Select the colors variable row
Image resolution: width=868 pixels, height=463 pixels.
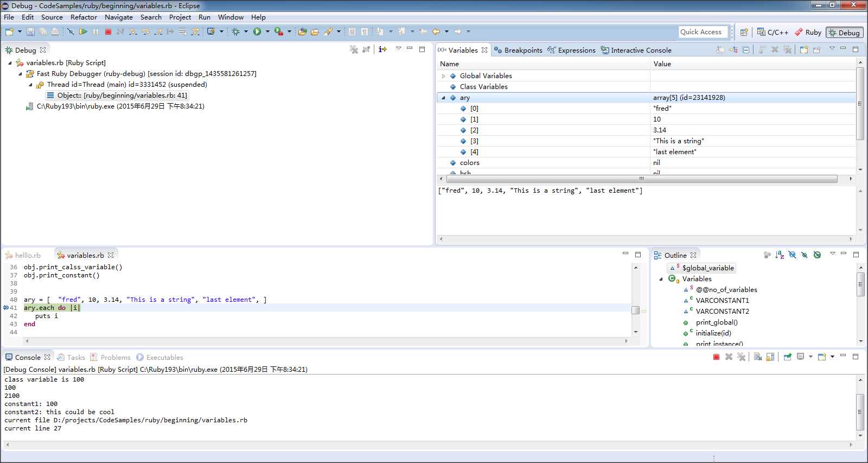[647, 163]
